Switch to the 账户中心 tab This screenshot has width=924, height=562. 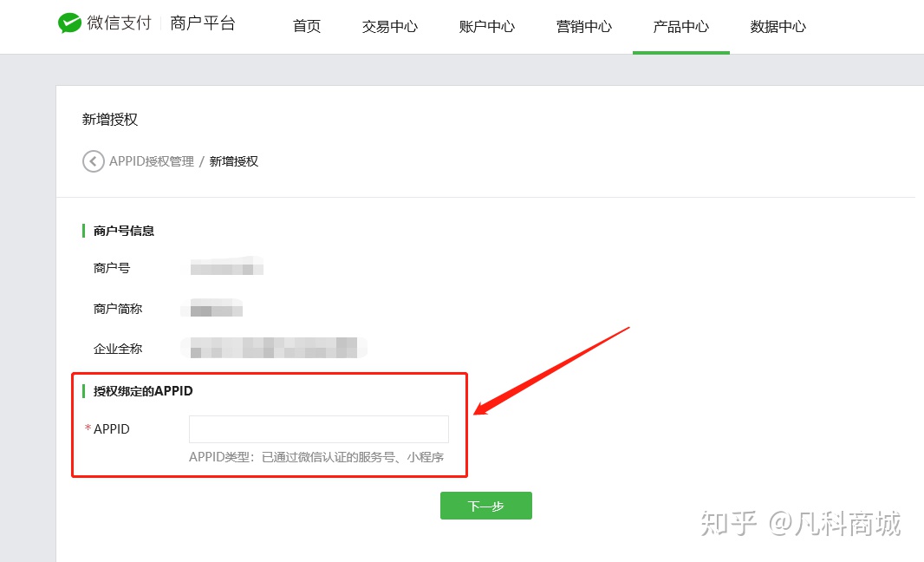[x=485, y=27]
